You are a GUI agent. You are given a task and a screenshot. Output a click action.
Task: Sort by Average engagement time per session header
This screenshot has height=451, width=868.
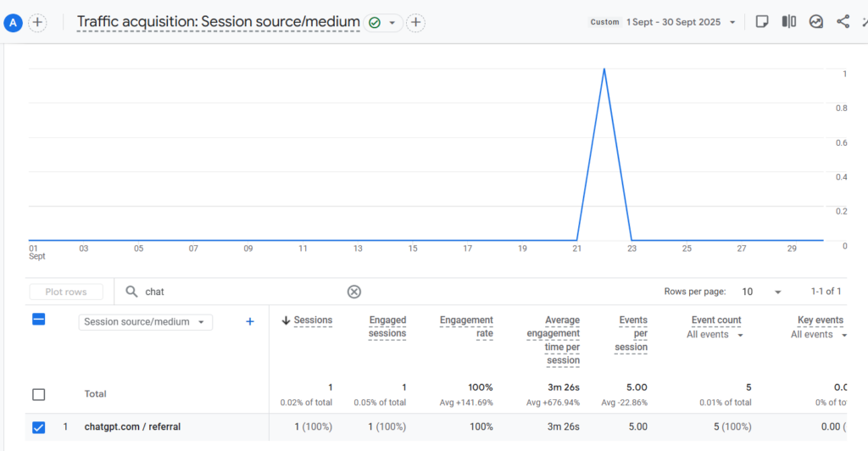coord(554,340)
